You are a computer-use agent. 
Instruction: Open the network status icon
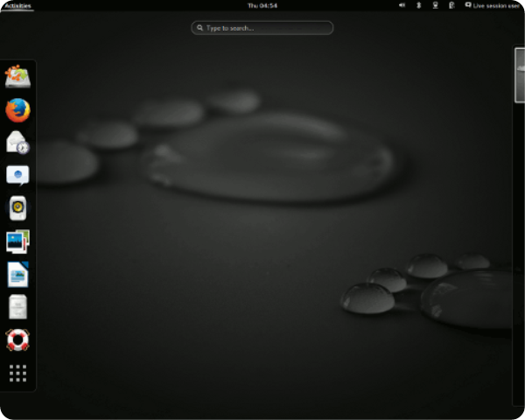pos(435,5)
